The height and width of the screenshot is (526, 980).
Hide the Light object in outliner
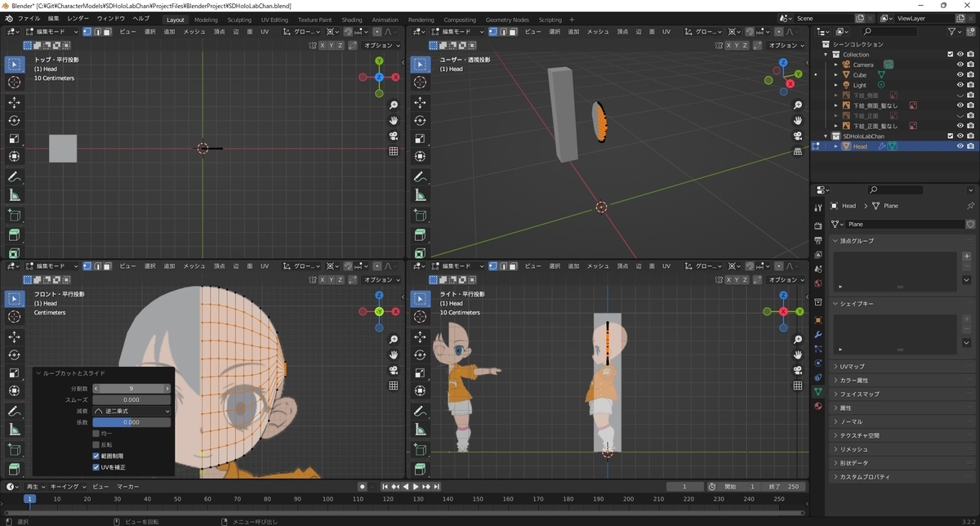960,85
